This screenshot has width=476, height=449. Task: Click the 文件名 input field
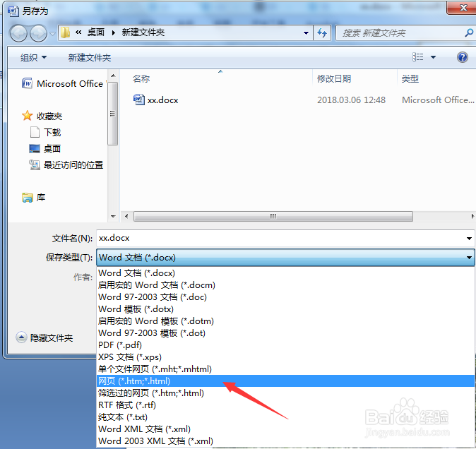pos(280,238)
